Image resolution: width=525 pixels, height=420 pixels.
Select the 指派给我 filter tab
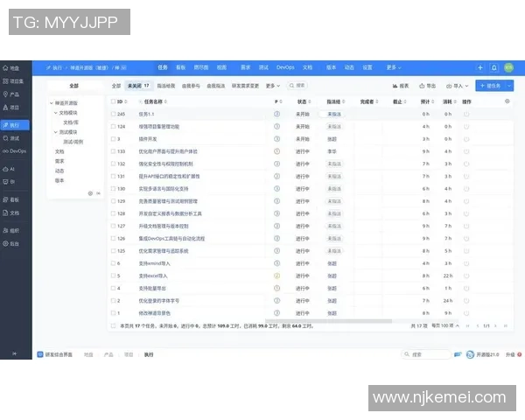(165, 86)
